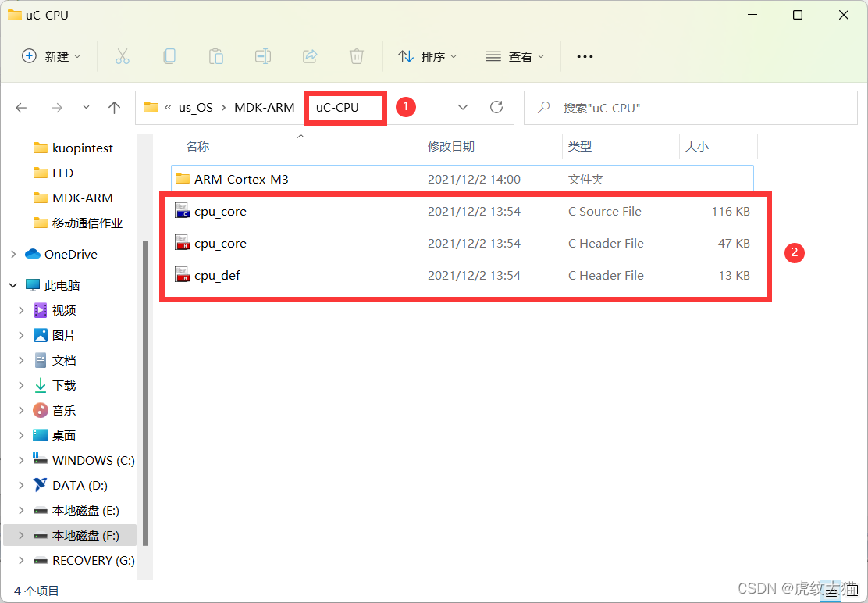The width and height of the screenshot is (868, 603).
Task: Sort by Size (大小) column header
Action: click(x=696, y=147)
